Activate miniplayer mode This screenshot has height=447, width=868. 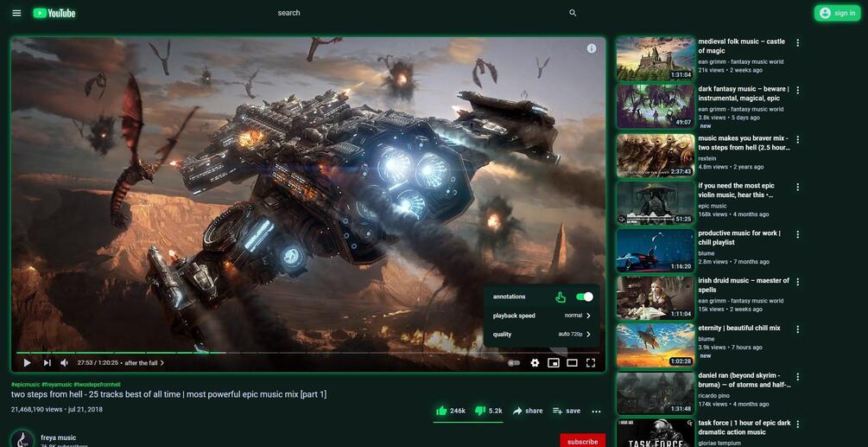click(x=553, y=363)
